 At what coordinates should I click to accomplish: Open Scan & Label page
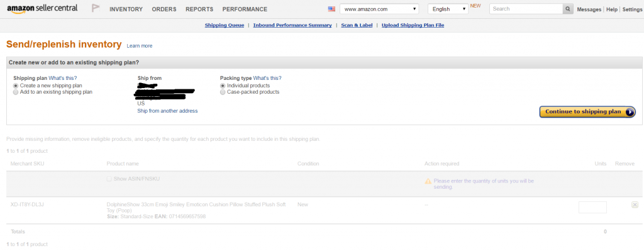(357, 25)
